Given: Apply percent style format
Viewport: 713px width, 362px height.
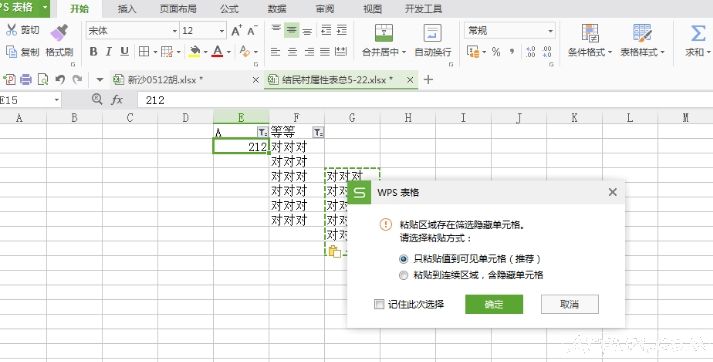Looking at the screenshot, I should pyautogui.click(x=496, y=52).
